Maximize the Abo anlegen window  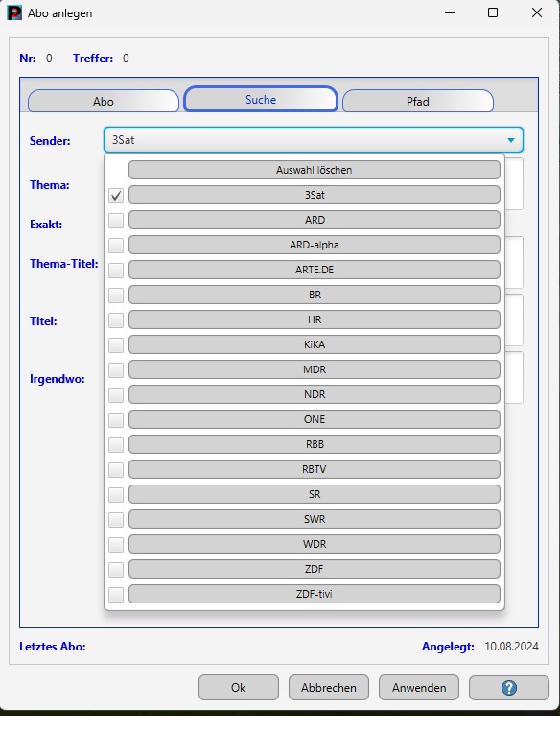coord(493,13)
